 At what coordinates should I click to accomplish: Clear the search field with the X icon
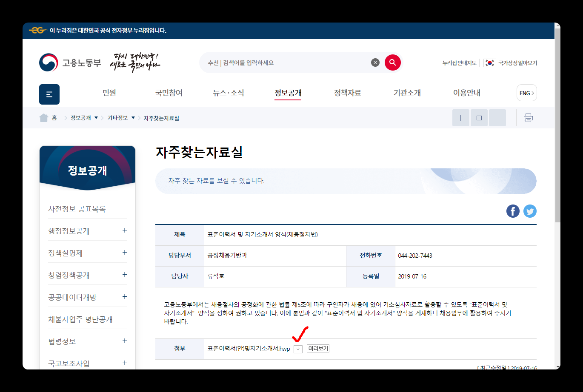(x=375, y=62)
